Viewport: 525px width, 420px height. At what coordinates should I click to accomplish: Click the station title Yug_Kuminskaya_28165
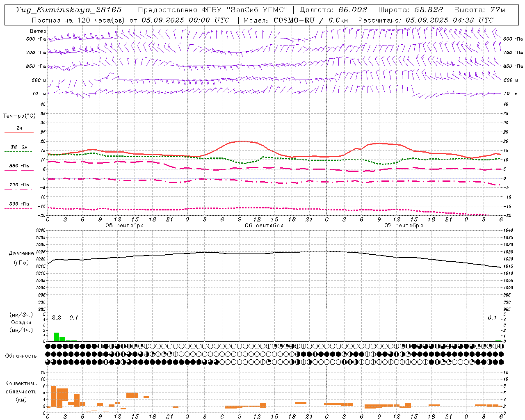(68, 10)
